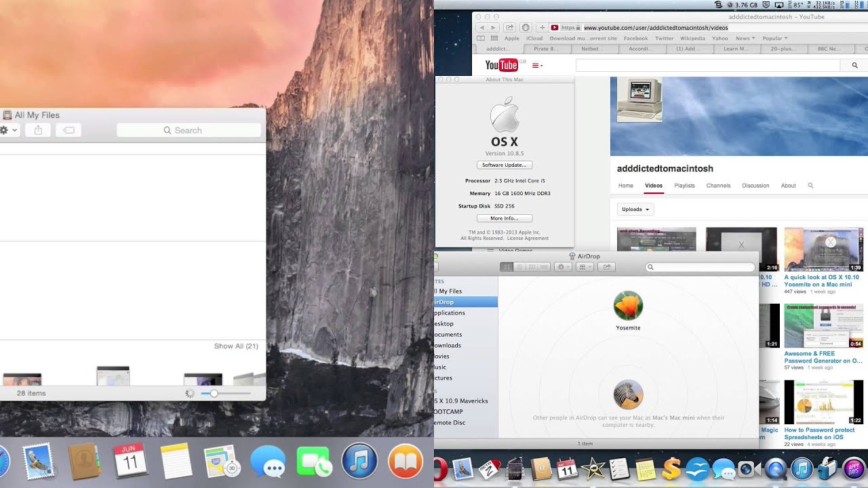Open News bookmarks folder dropdown

tap(745, 39)
